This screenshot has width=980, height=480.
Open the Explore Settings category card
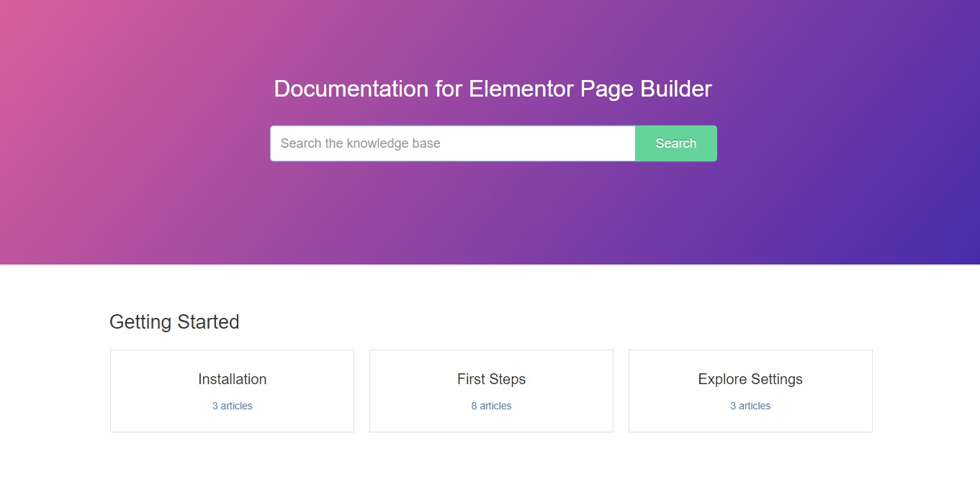(x=750, y=391)
